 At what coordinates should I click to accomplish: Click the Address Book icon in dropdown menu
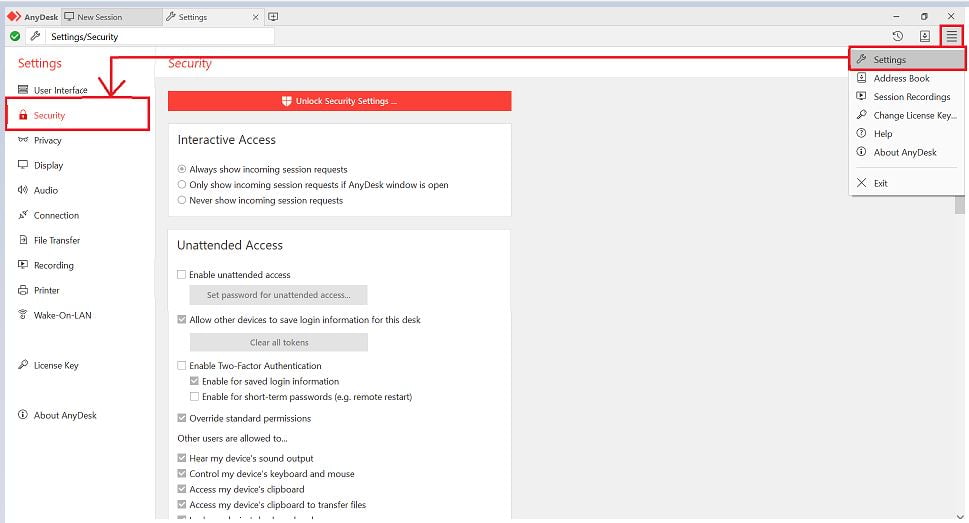click(x=861, y=78)
